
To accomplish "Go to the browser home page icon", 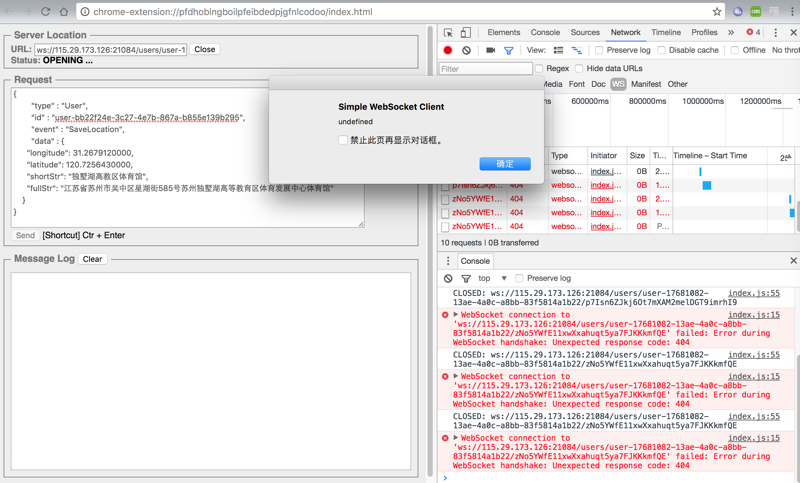I will [x=64, y=11].
